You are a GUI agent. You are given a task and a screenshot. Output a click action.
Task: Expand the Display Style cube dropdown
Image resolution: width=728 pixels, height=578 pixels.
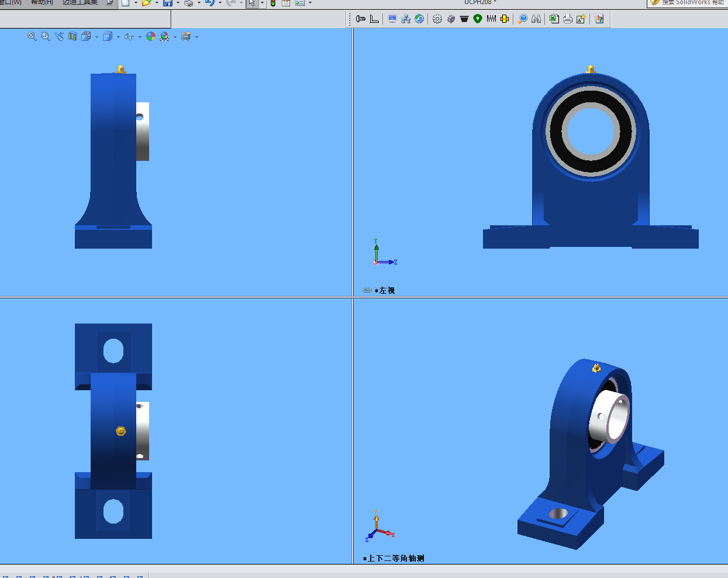point(118,37)
